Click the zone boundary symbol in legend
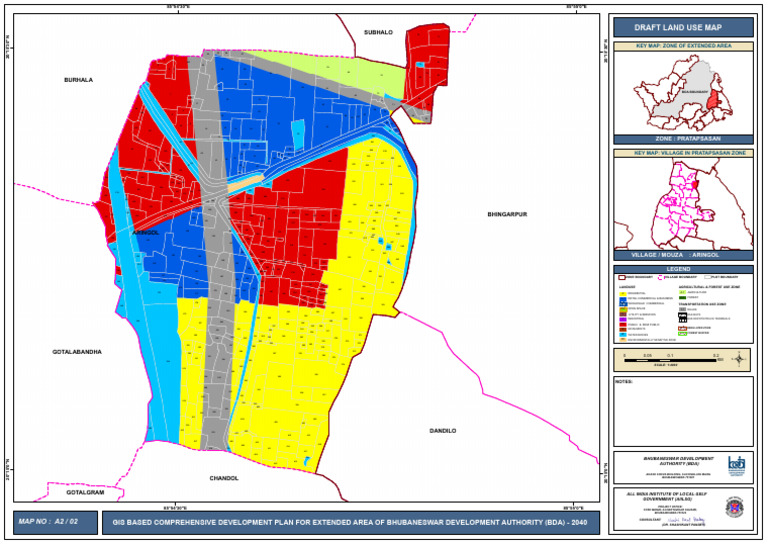 622,277
